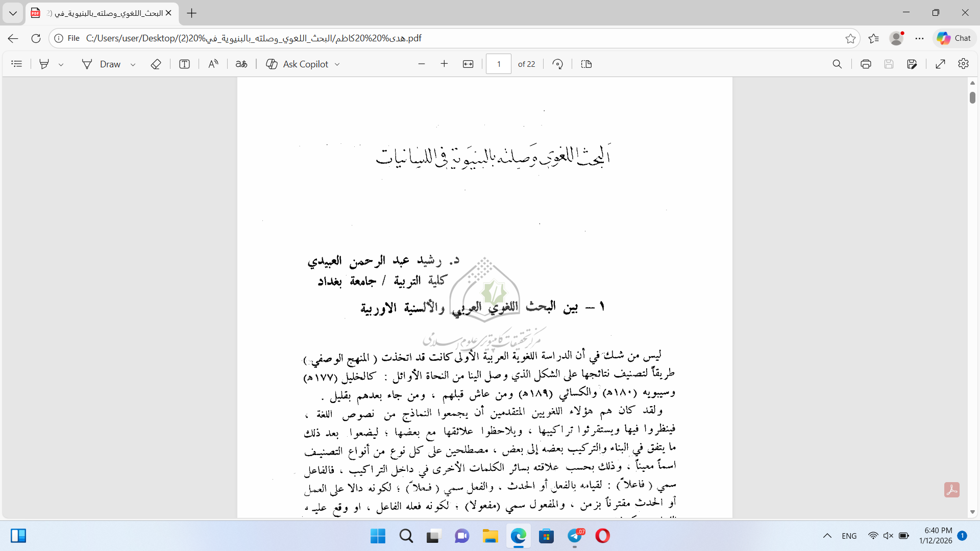Rotate the PDF page
The width and height of the screenshot is (980, 551).
coord(558,64)
